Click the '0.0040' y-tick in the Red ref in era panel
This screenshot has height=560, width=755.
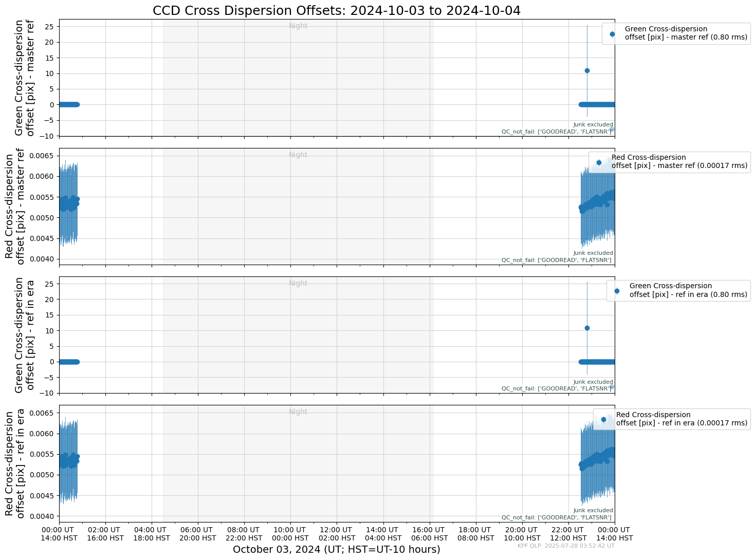pos(43,516)
